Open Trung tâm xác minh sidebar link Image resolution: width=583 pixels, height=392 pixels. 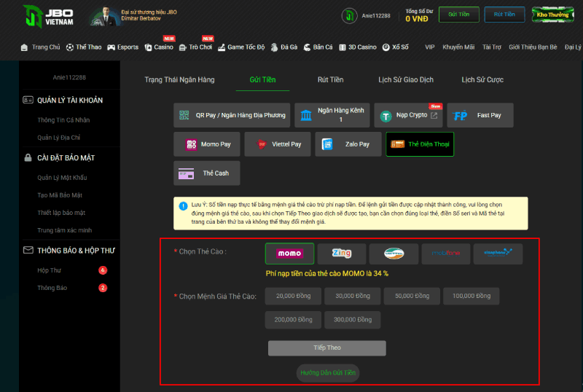[x=65, y=230]
